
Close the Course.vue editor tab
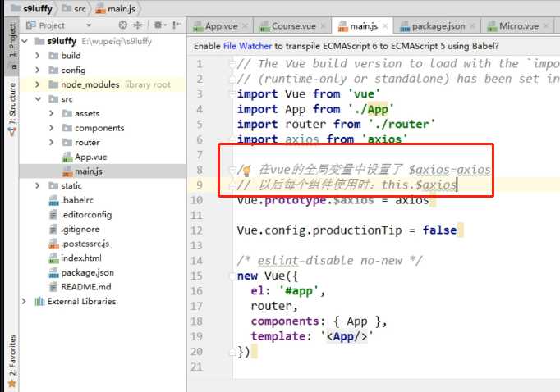pyautogui.click(x=323, y=25)
